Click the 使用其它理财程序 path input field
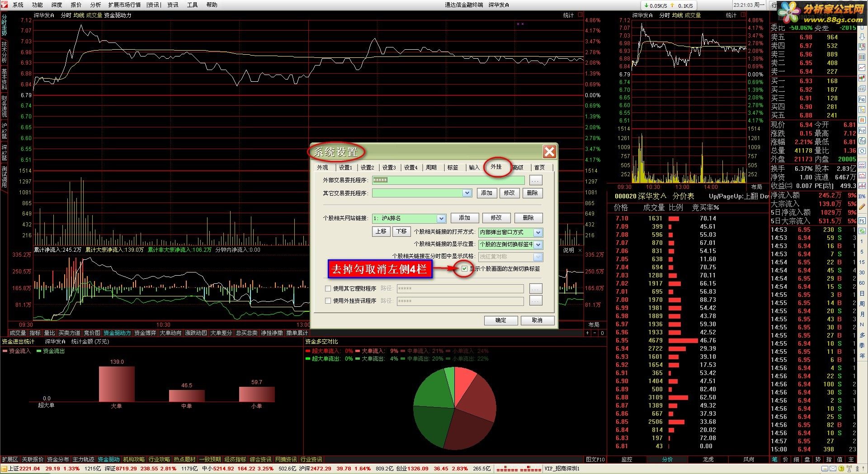 pyautogui.click(x=460, y=288)
